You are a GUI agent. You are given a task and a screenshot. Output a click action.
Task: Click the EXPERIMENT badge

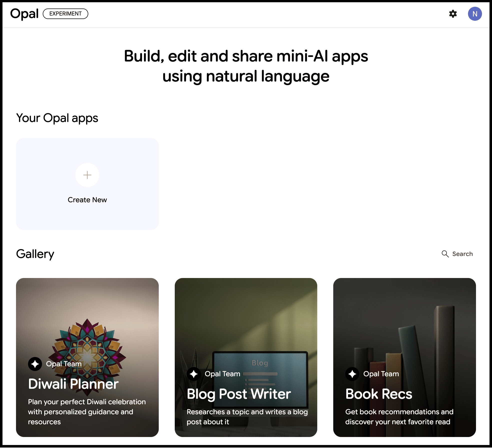65,14
